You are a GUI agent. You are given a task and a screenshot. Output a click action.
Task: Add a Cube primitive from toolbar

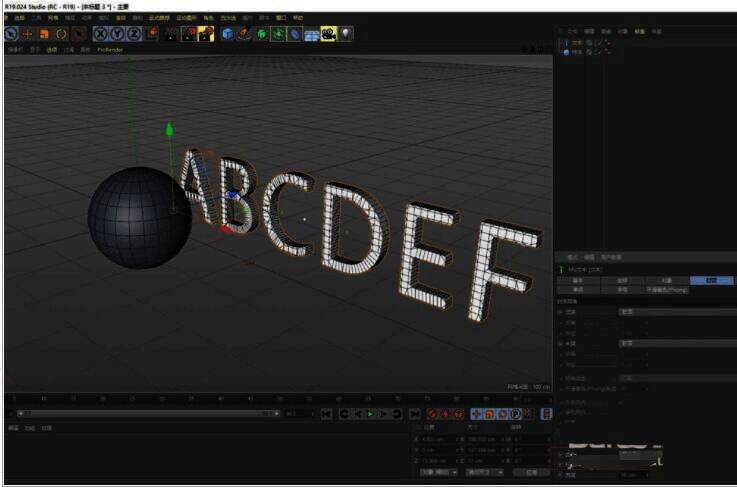228,34
